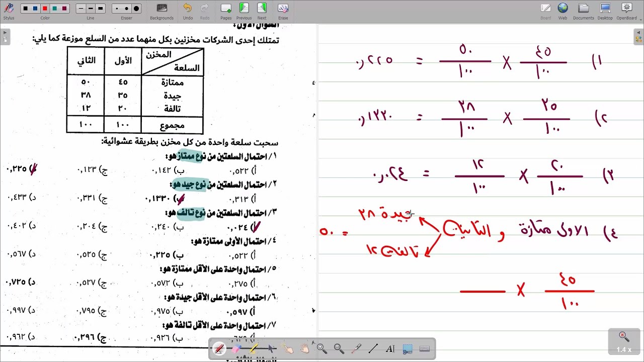Click table header المخزن
644x362 pixels.
pyautogui.click(x=158, y=54)
